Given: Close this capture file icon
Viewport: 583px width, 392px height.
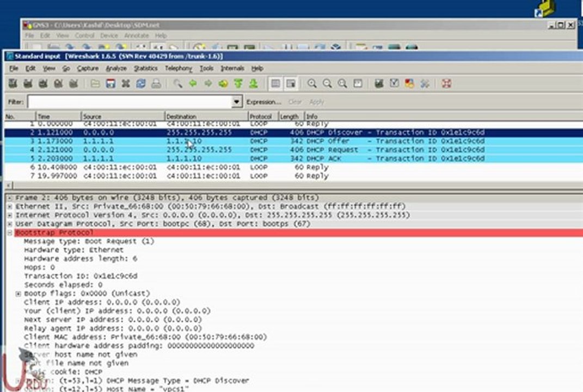Looking at the screenshot, I should click(126, 84).
